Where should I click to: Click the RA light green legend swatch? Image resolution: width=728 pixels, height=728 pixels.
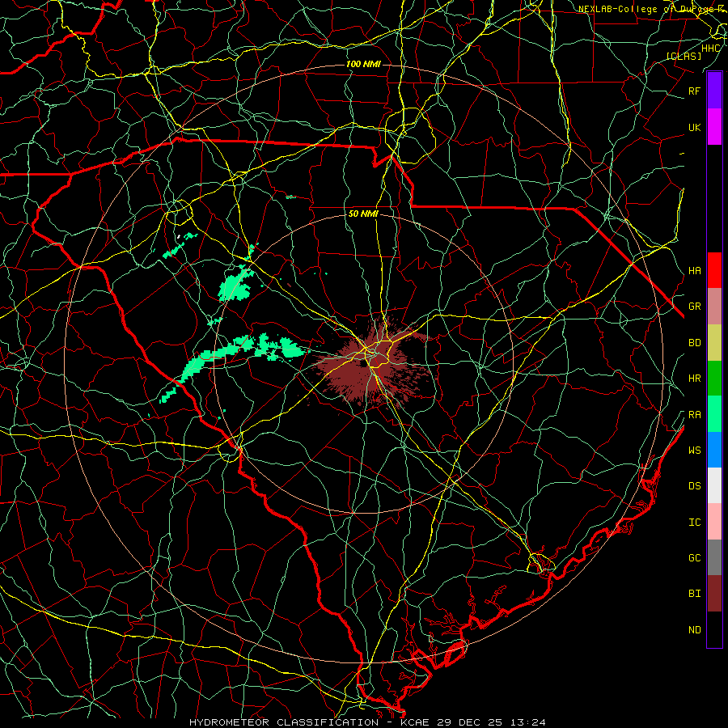(x=714, y=414)
